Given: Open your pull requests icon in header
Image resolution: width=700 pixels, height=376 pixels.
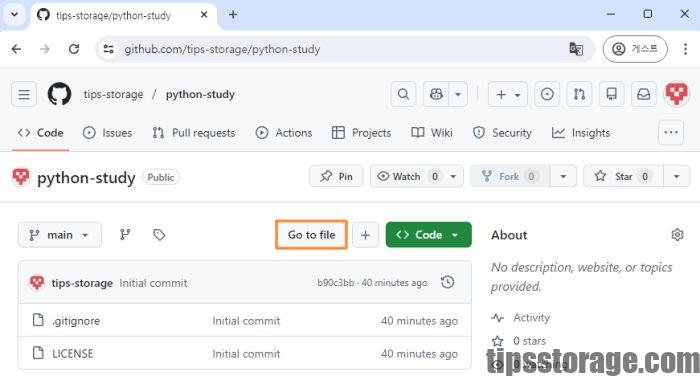Looking at the screenshot, I should coord(579,94).
